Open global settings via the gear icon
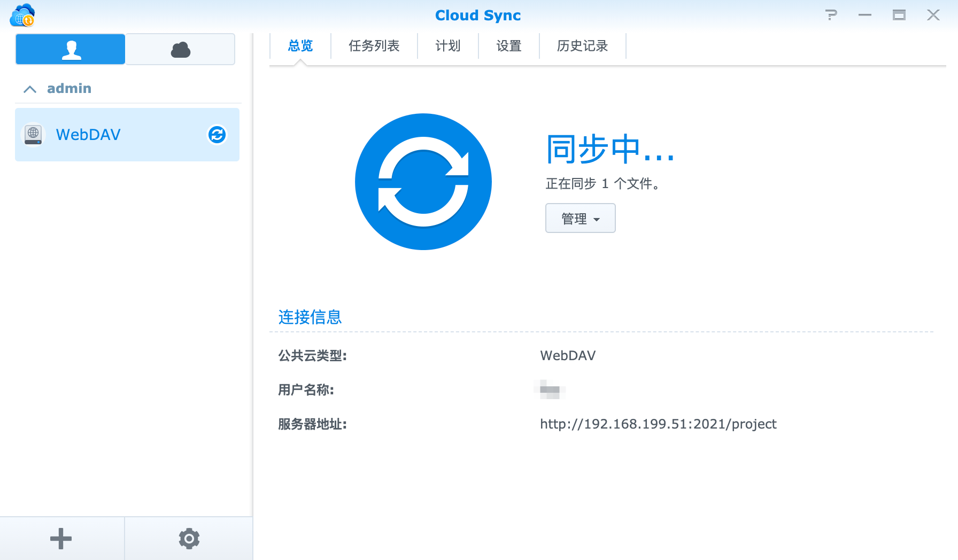Screen dimensions: 958x560 189,538
